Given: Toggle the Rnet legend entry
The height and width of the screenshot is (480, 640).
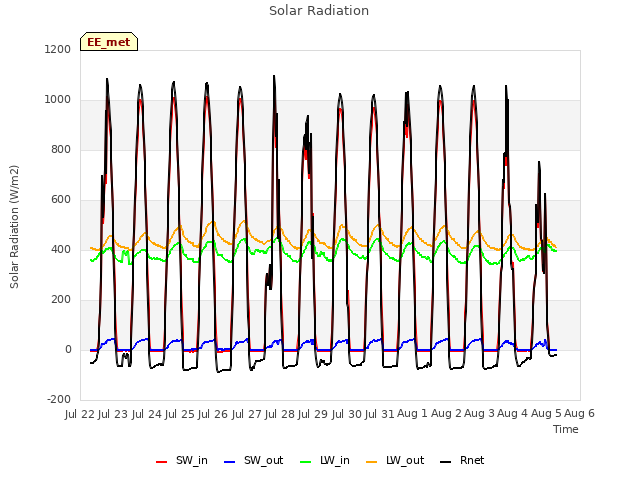Looking at the screenshot, I should pos(462,460).
